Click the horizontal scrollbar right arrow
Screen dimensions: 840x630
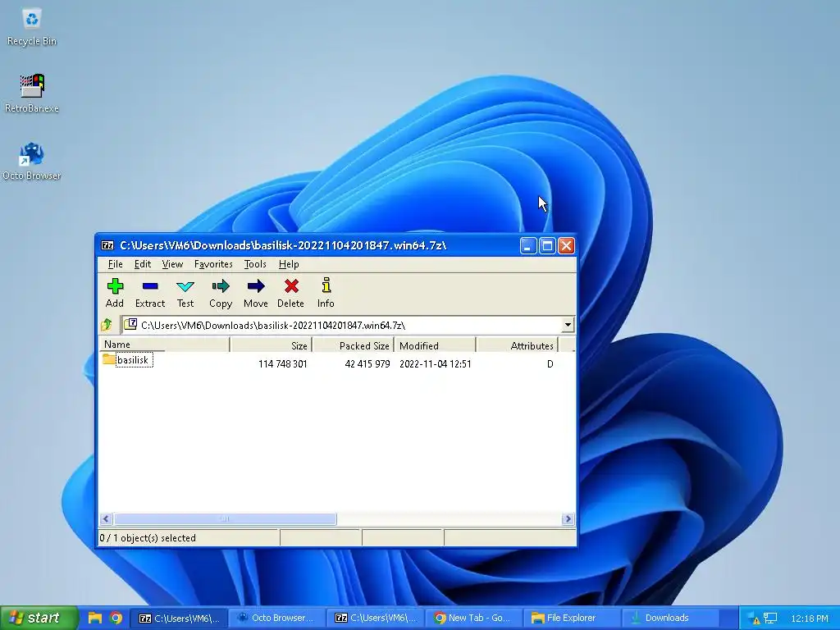click(568, 518)
